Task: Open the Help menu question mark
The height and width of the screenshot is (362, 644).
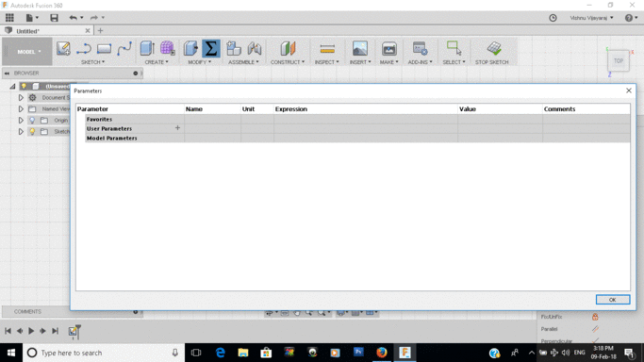Action: tap(631, 18)
